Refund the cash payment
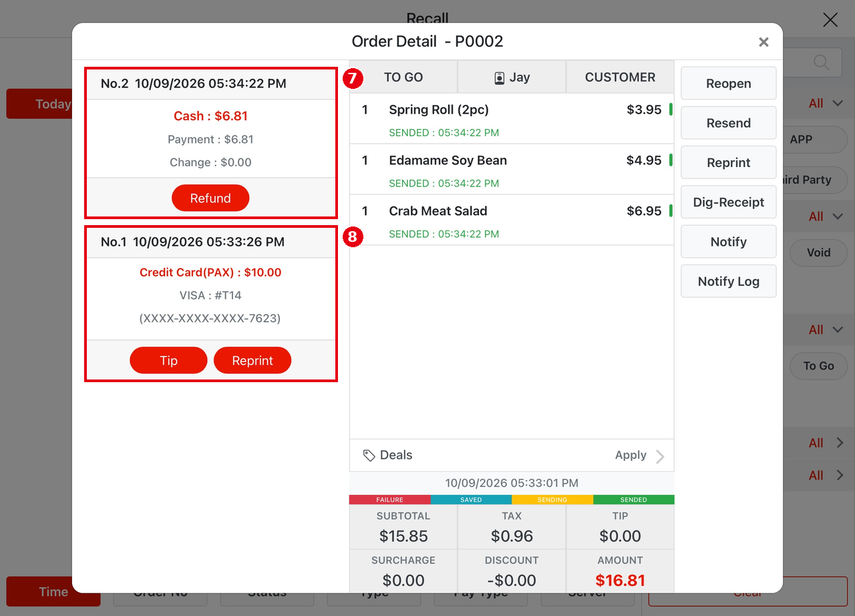Image resolution: width=855 pixels, height=616 pixels. tap(210, 198)
